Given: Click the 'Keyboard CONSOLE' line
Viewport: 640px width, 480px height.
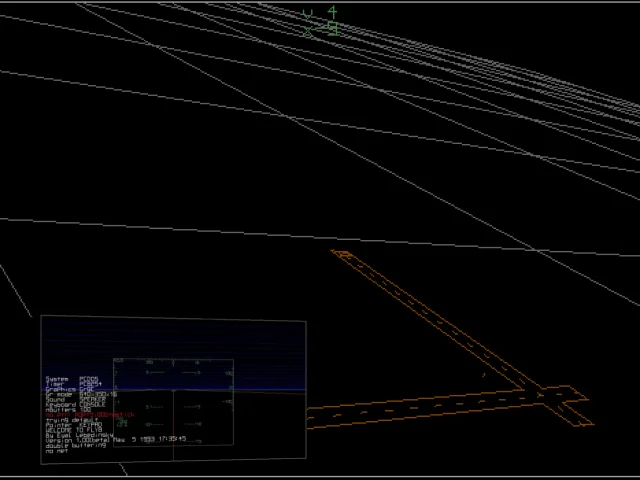Looking at the screenshot, I should (75, 404).
